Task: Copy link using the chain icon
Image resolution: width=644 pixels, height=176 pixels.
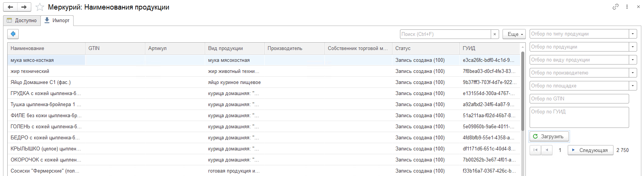Action: (x=615, y=7)
